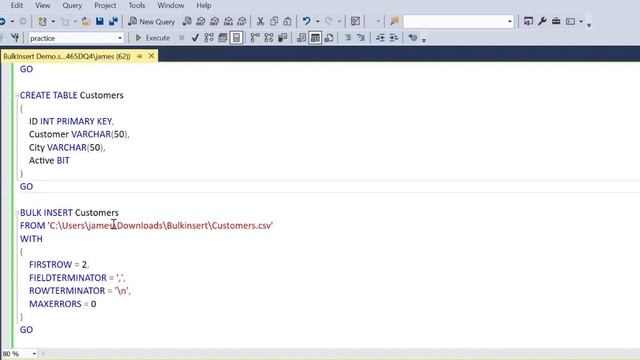
Task: Open the Properties wrench icon
Action: coord(542,21)
